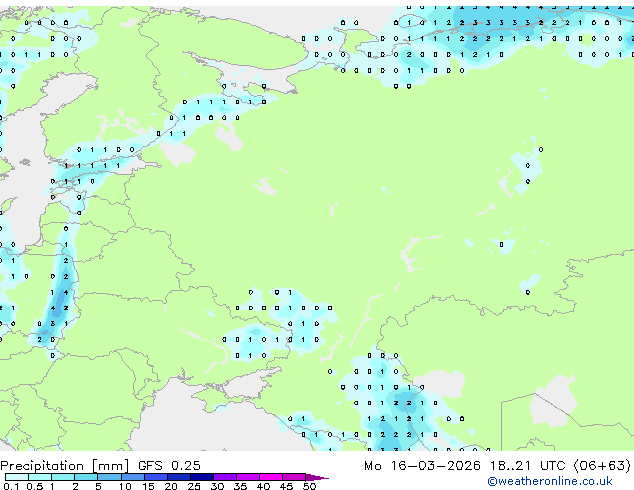This screenshot has height=490, width=634.
Task: Click the date 'Mo 16-03-2026' text
Action: 423,466
